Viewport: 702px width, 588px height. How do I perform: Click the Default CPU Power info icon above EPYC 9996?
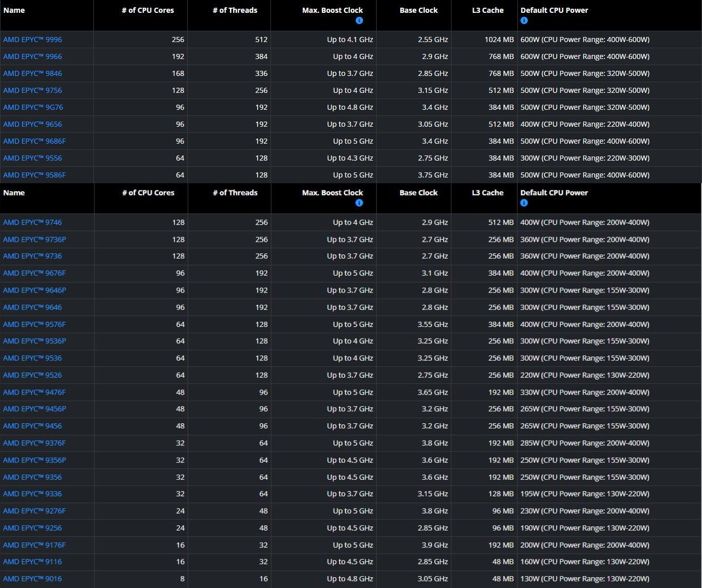tap(524, 21)
